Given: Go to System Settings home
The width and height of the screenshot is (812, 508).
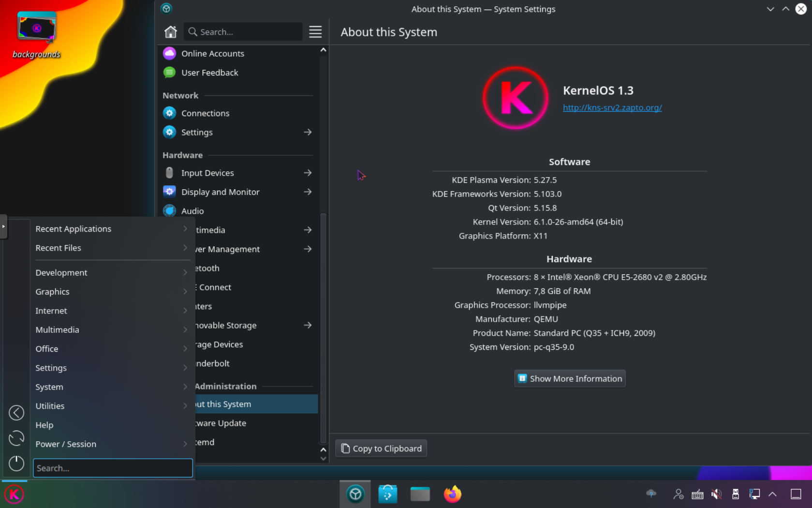Looking at the screenshot, I should pyautogui.click(x=170, y=32).
